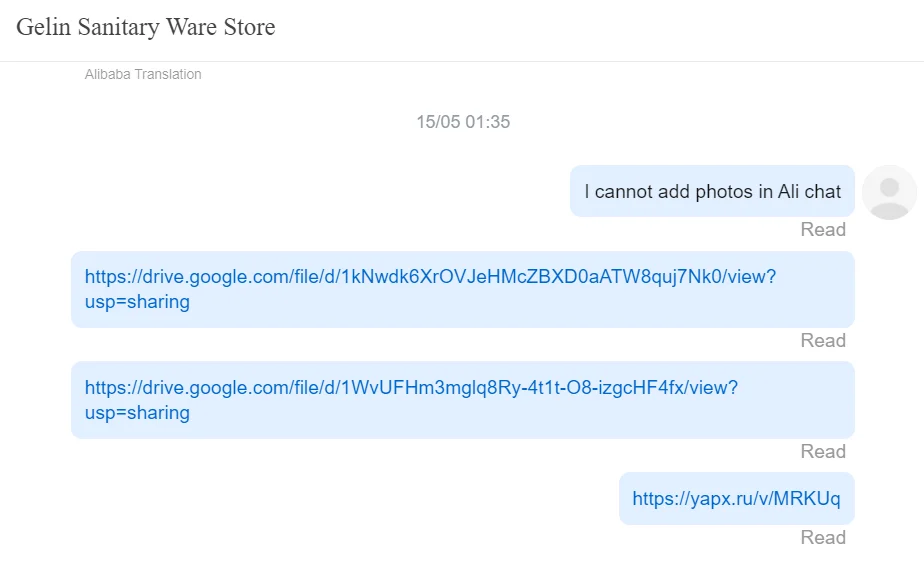Click the sender's gray avatar icon
Image resolution: width=924 pixels, height=563 pixels.
[888, 192]
